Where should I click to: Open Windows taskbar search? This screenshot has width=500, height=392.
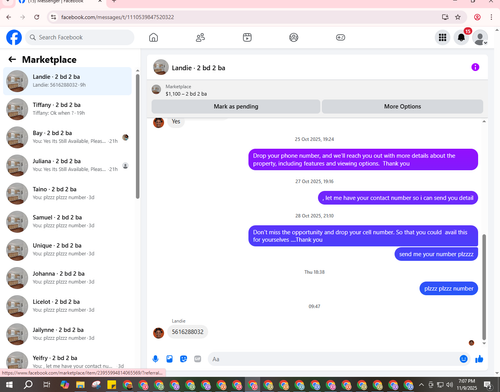pyautogui.click(x=28, y=385)
